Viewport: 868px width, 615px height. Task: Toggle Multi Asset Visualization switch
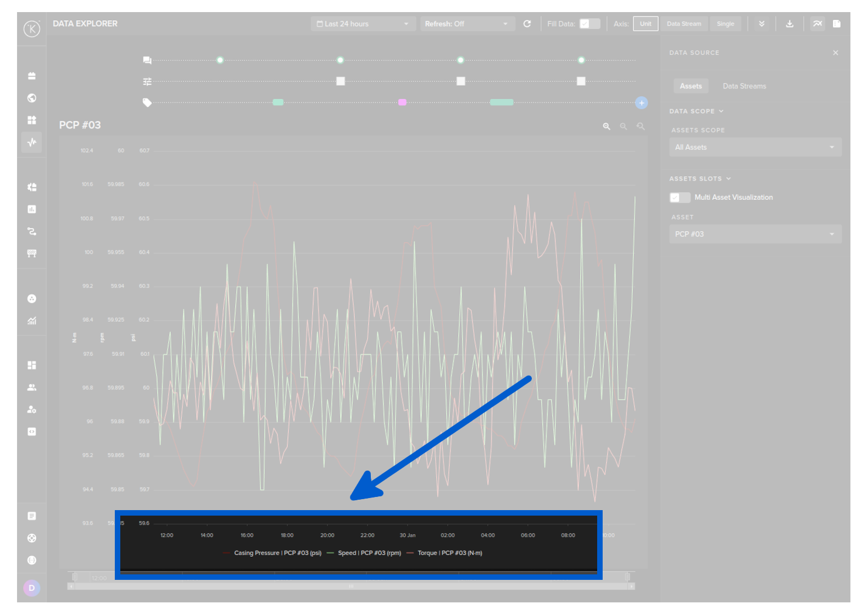coord(680,197)
